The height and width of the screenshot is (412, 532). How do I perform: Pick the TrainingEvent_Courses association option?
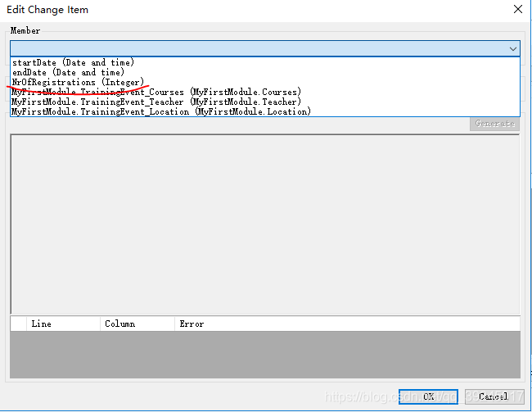[156, 92]
